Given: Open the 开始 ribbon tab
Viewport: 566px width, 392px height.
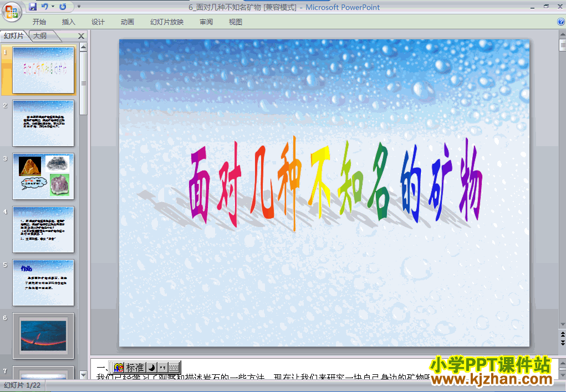Looking at the screenshot, I should click(x=39, y=22).
